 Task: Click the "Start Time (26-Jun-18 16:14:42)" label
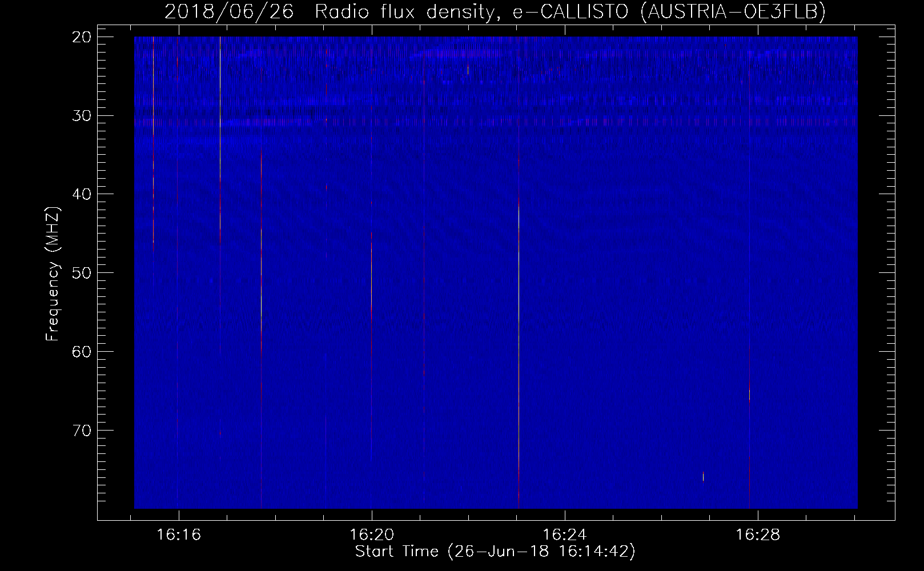tap(495, 552)
